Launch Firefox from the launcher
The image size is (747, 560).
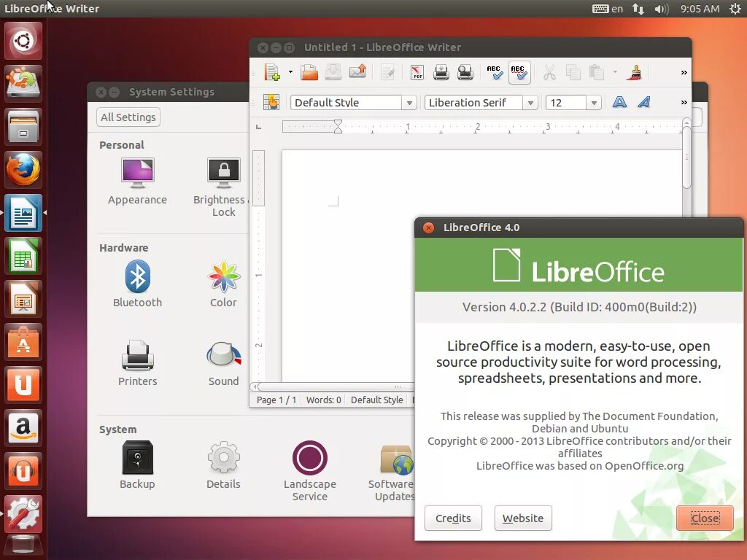[23, 169]
